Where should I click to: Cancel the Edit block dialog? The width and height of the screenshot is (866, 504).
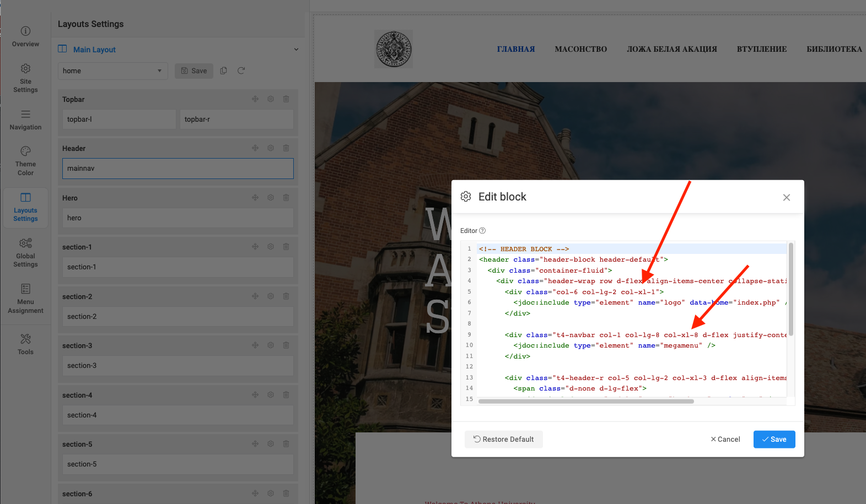[x=725, y=440]
